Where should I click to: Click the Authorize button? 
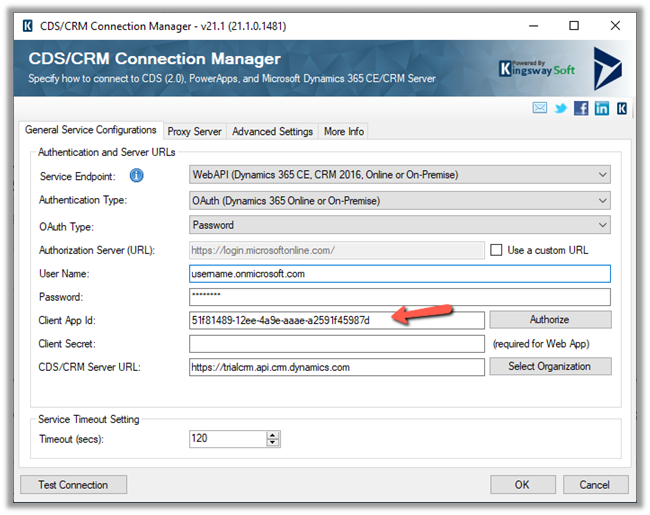(x=550, y=320)
